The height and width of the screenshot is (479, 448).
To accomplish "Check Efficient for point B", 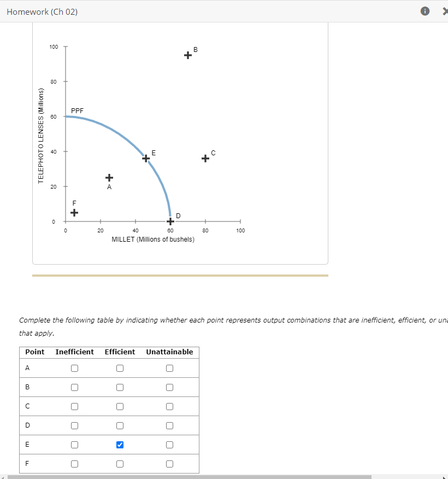I will pyautogui.click(x=120, y=387).
